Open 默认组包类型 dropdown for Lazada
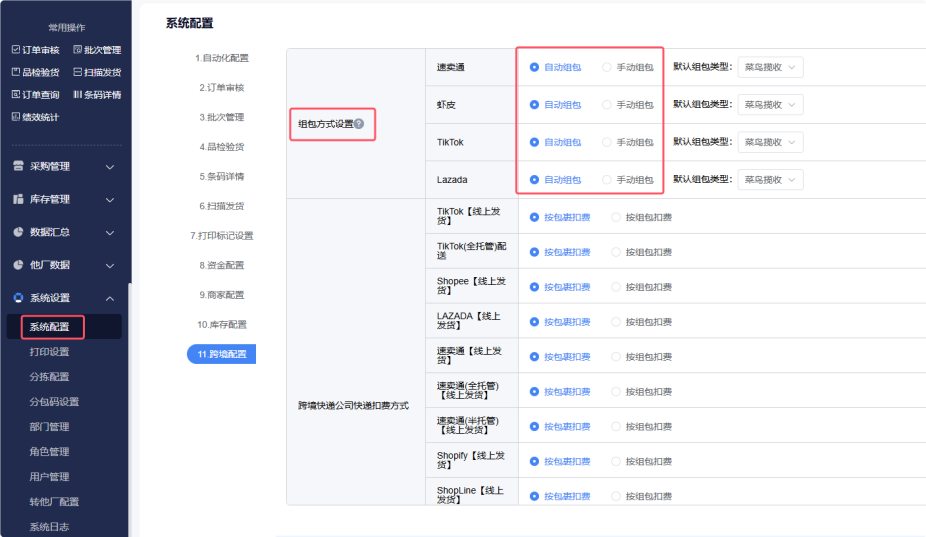The height and width of the screenshot is (537, 926). pos(770,180)
